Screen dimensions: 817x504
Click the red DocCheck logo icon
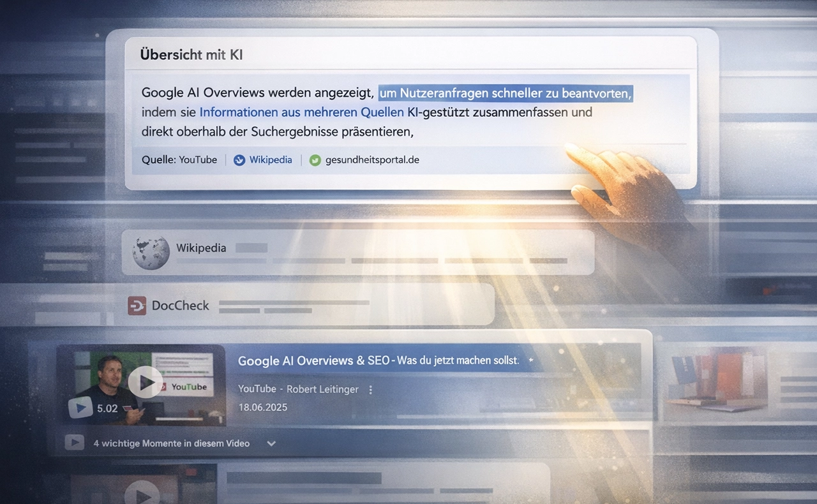137,306
